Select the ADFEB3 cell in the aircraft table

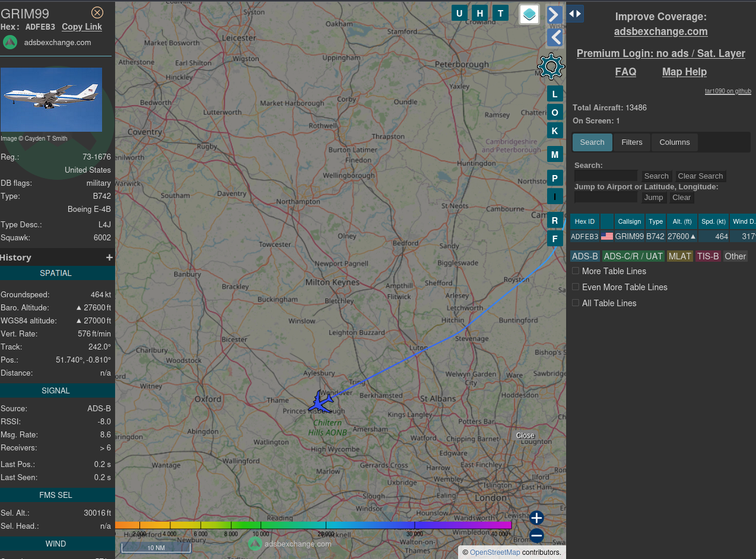(x=585, y=236)
